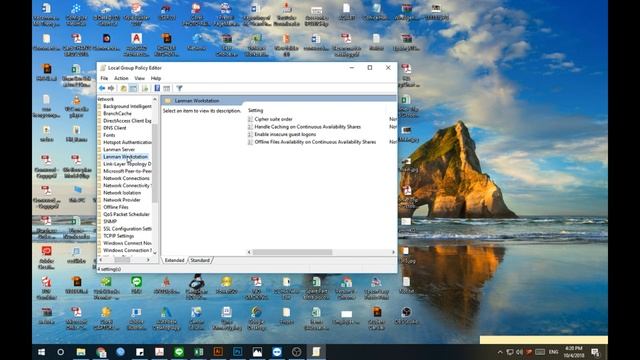Click the settings list horizontal scrollbar thumb
The image size is (640, 360).
(x=292, y=252)
